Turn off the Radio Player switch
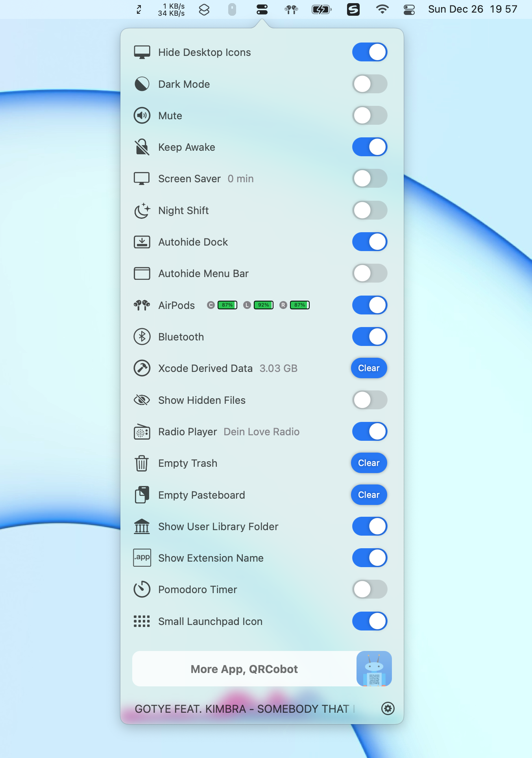 (x=369, y=431)
